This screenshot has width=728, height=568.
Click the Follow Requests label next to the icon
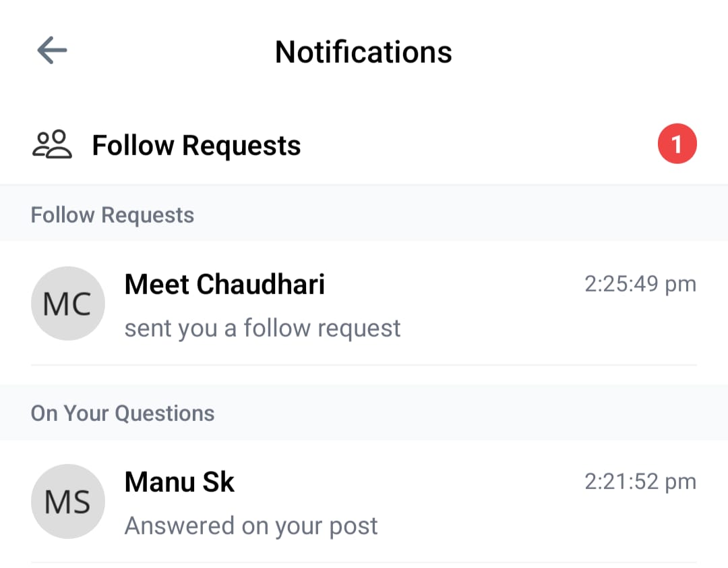pyautogui.click(x=197, y=144)
